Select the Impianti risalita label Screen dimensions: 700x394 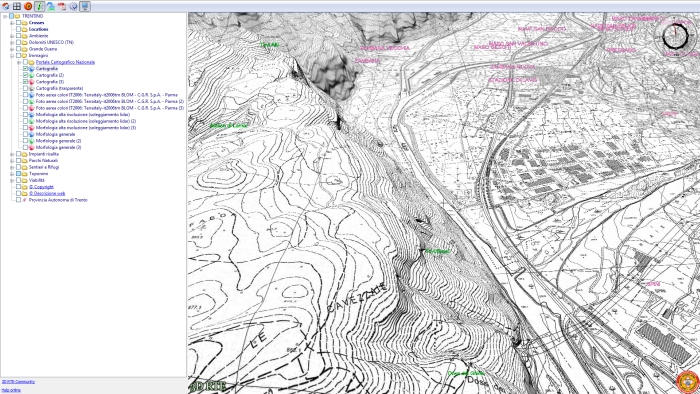click(44, 154)
